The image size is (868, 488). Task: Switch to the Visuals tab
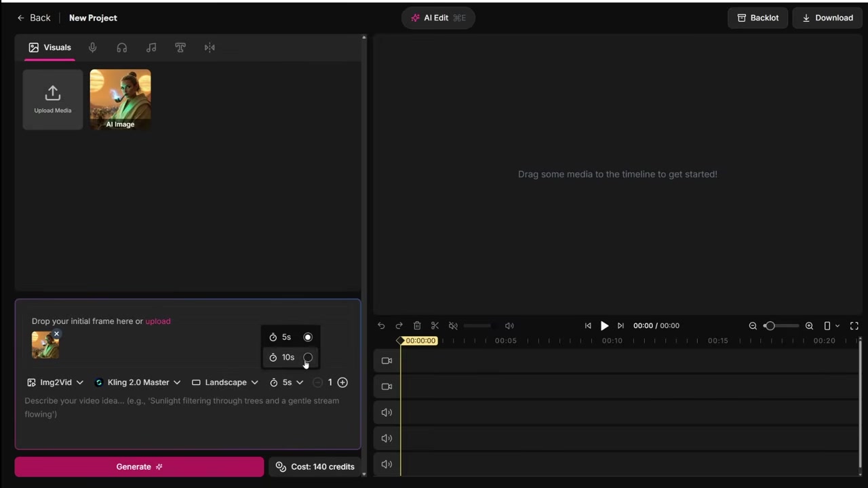click(50, 47)
